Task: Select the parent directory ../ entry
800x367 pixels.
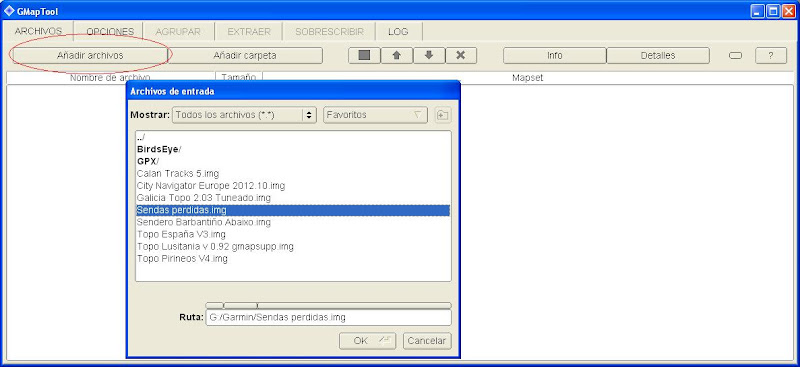Action: pyautogui.click(x=293, y=137)
